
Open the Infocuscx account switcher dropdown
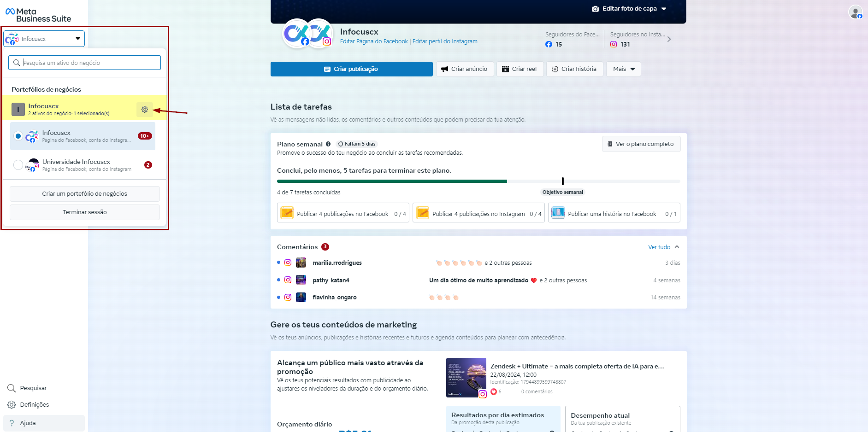(44, 39)
